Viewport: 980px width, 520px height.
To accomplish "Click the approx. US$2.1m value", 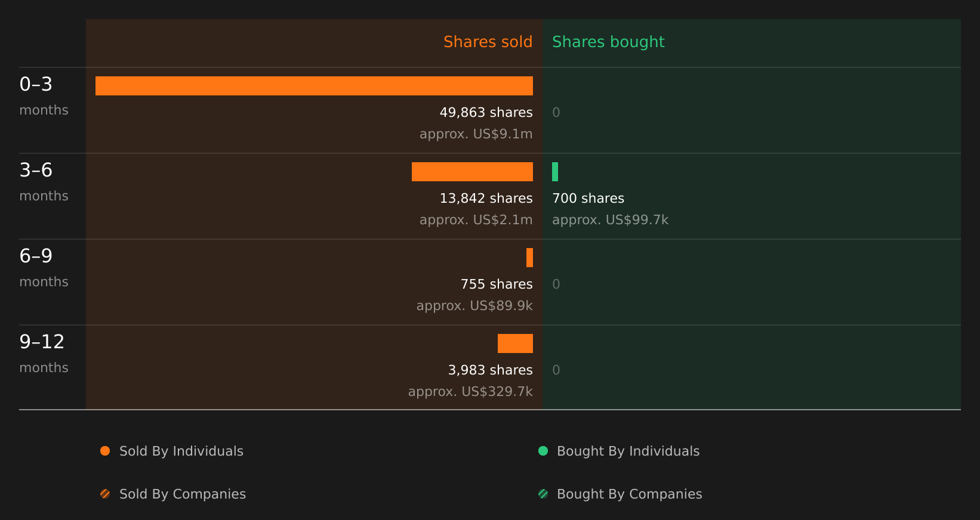I will pyautogui.click(x=476, y=220).
